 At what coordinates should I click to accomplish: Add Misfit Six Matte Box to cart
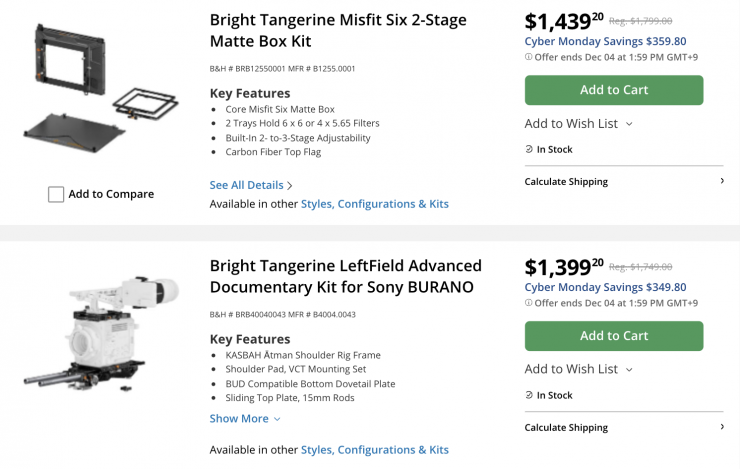click(x=614, y=90)
